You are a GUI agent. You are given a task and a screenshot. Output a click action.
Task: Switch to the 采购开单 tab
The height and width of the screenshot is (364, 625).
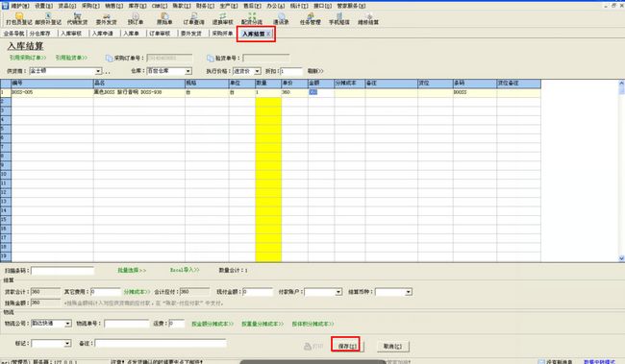click(222, 34)
